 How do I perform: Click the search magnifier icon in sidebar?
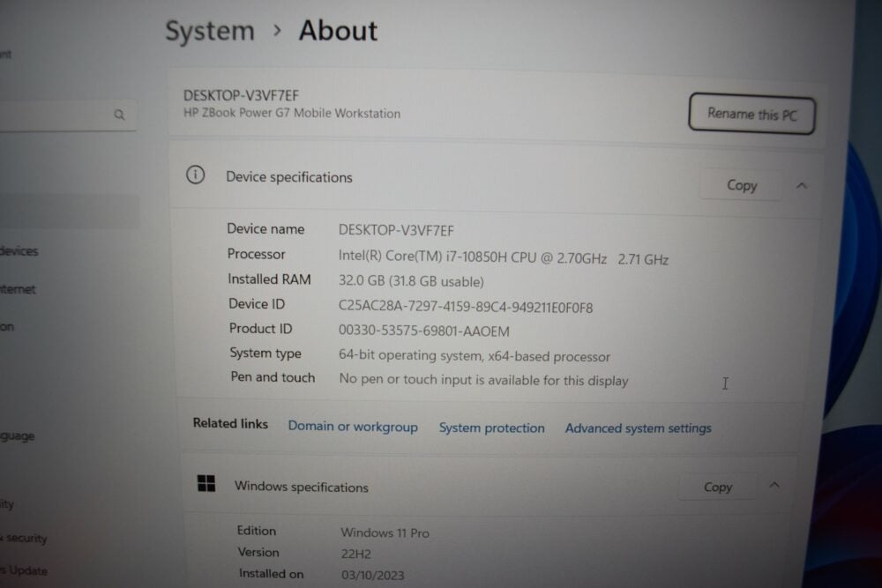coord(119,115)
